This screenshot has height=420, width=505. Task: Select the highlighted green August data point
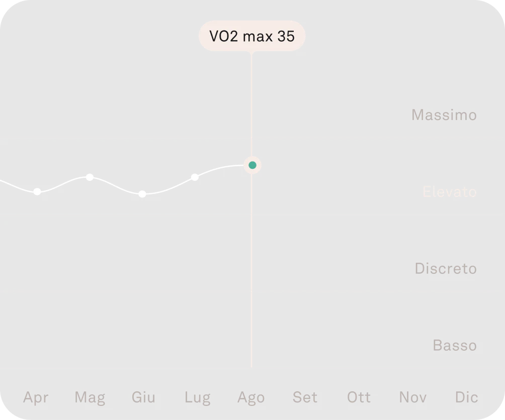pyautogui.click(x=252, y=165)
